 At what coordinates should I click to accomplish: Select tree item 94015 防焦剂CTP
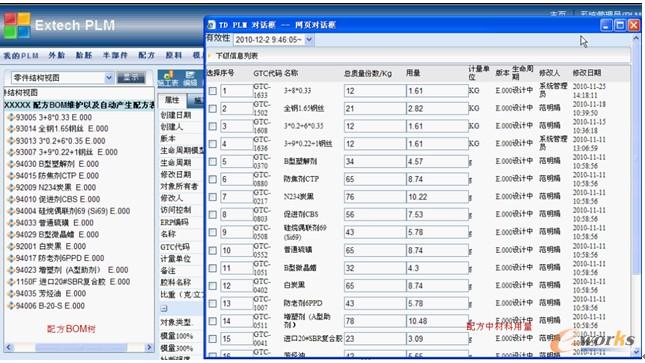coord(57,176)
